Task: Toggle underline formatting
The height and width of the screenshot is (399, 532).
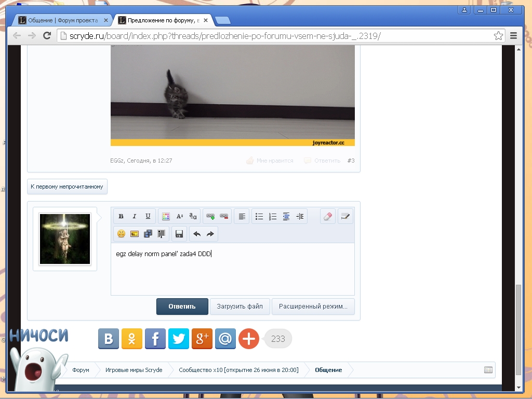Action: (148, 216)
